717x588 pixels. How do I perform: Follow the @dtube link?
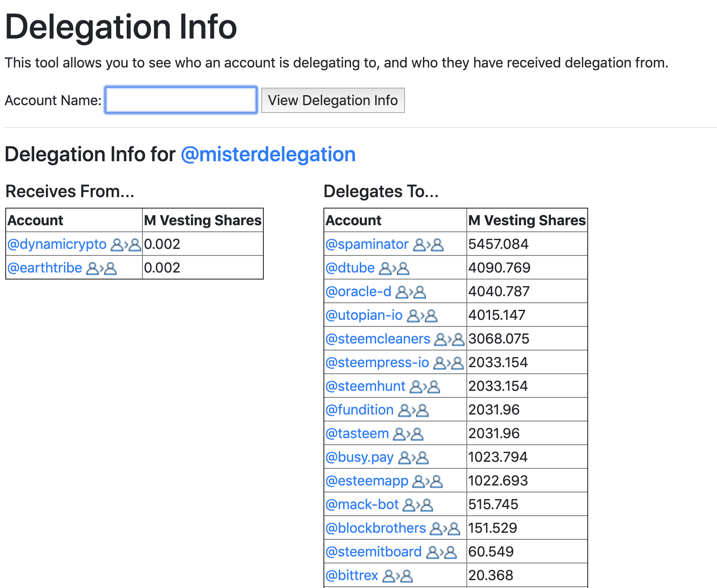350,268
